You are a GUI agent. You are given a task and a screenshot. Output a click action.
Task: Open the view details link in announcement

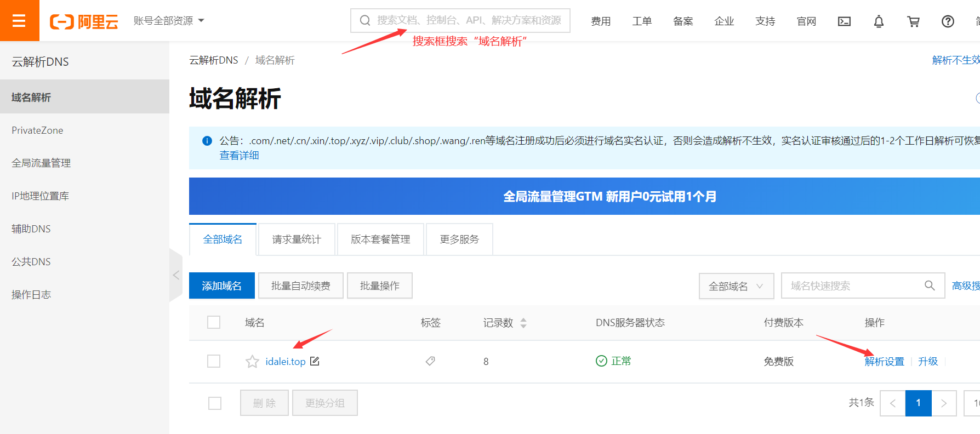point(240,156)
